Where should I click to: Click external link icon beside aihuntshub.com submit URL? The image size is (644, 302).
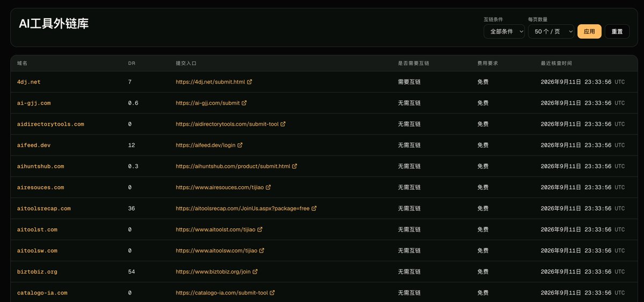[294, 166]
